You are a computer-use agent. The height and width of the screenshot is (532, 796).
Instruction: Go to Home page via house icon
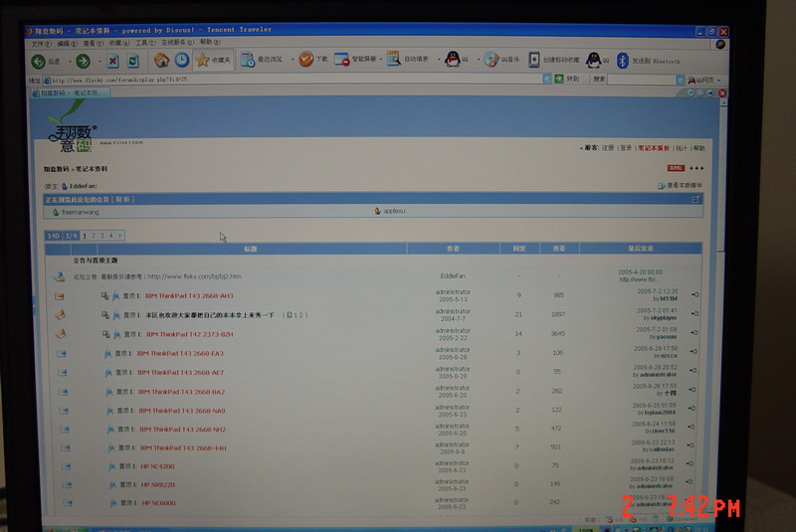point(161,60)
